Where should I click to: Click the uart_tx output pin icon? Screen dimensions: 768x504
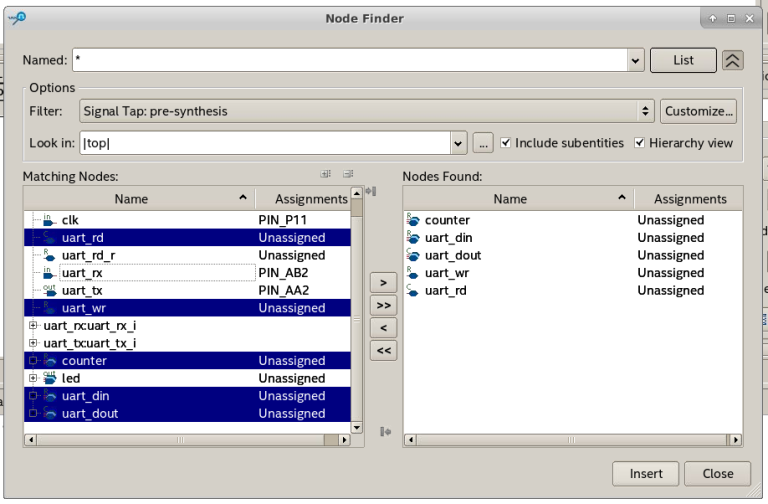pyautogui.click(x=49, y=290)
